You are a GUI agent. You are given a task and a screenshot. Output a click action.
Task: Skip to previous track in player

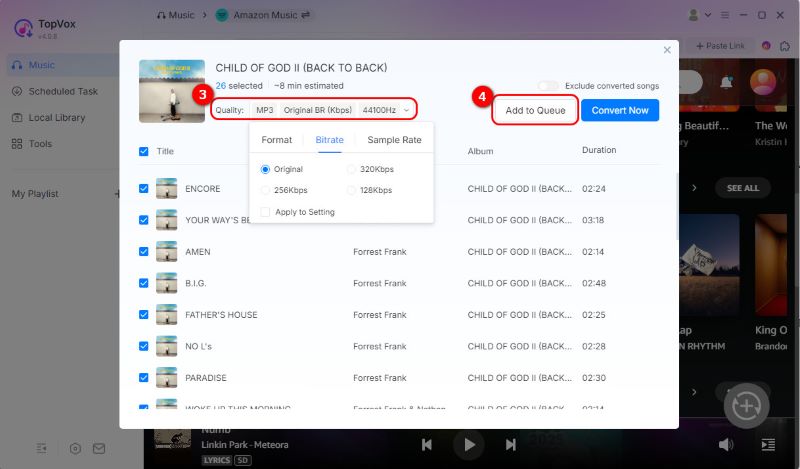coord(427,445)
